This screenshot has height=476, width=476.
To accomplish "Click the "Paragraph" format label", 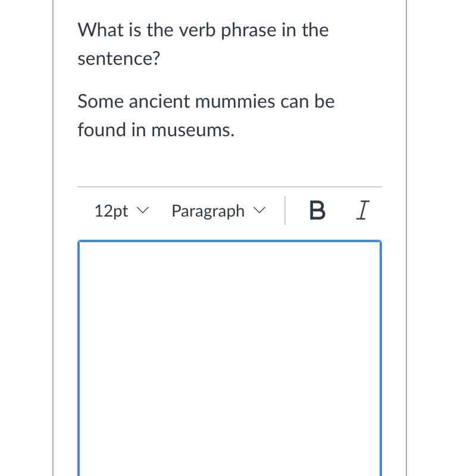I will [x=208, y=211].
